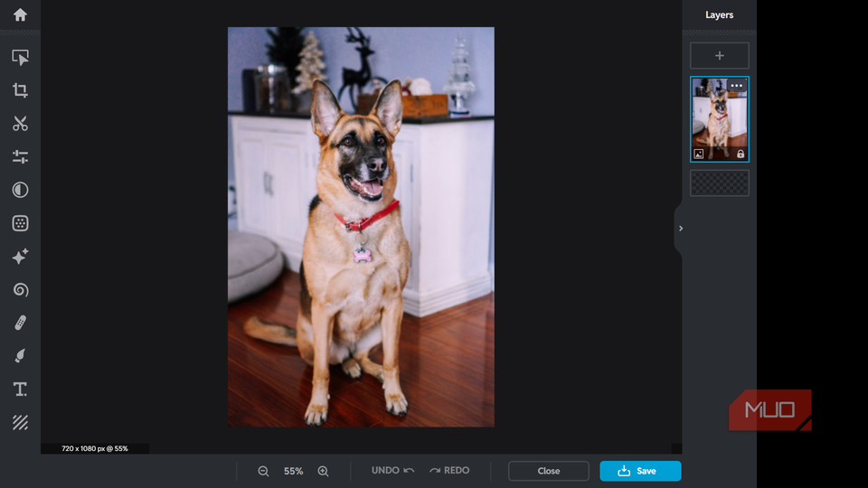
Task: Collapse the Layers panel with chevron
Action: coord(680,229)
